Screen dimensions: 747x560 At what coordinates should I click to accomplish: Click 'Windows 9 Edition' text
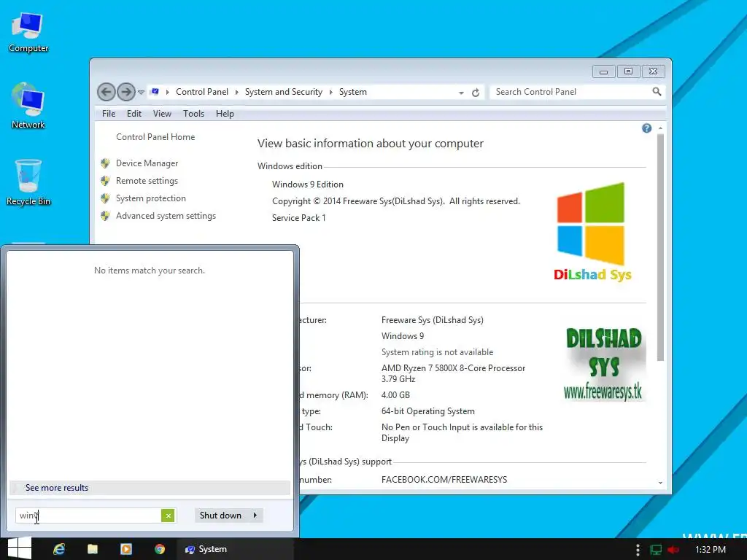coord(308,184)
